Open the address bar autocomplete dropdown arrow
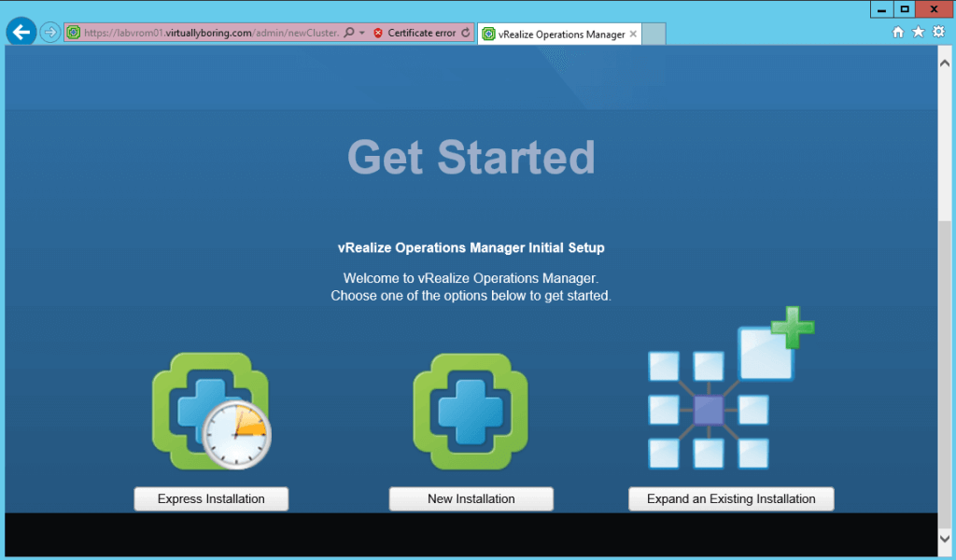The height and width of the screenshot is (560, 956). tap(361, 33)
